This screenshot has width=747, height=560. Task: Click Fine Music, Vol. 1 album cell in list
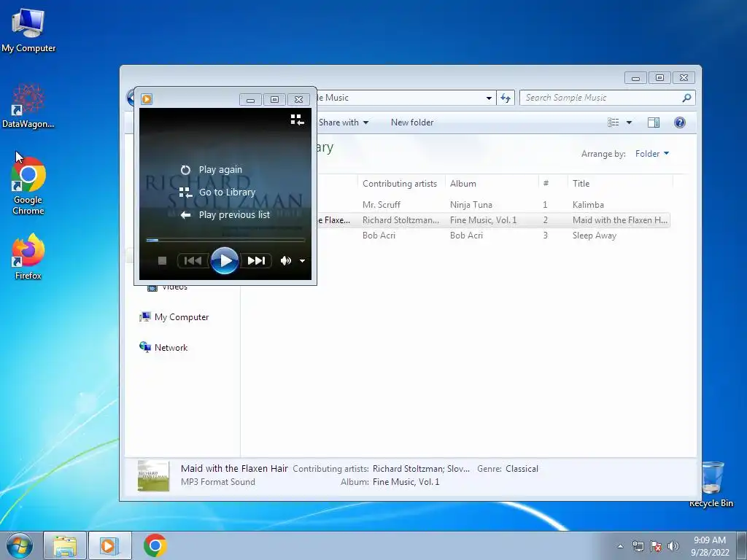[x=483, y=220]
